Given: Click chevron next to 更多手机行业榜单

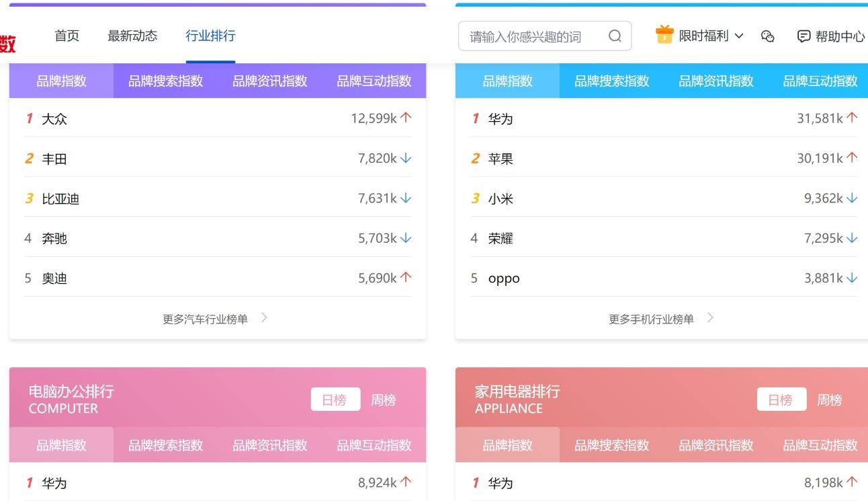Looking at the screenshot, I should [x=710, y=318].
